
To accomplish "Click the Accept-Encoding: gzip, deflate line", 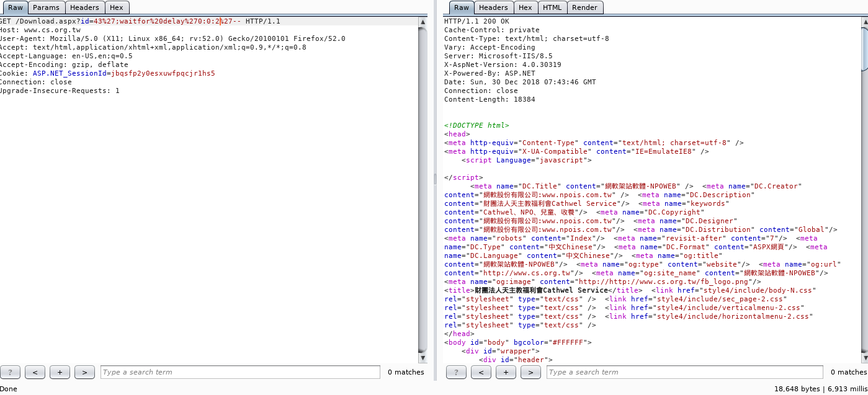I will [64, 64].
